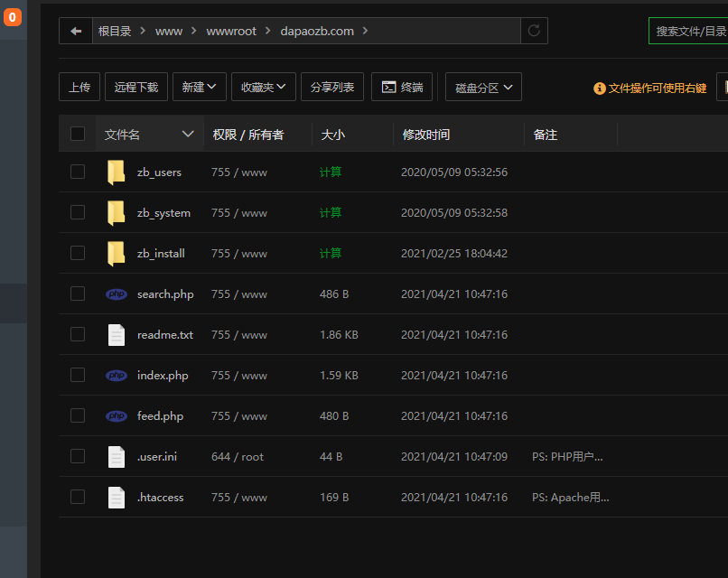728x578 pixels.
Task: Click the PS: Apache用... remark
Action: click(571, 498)
